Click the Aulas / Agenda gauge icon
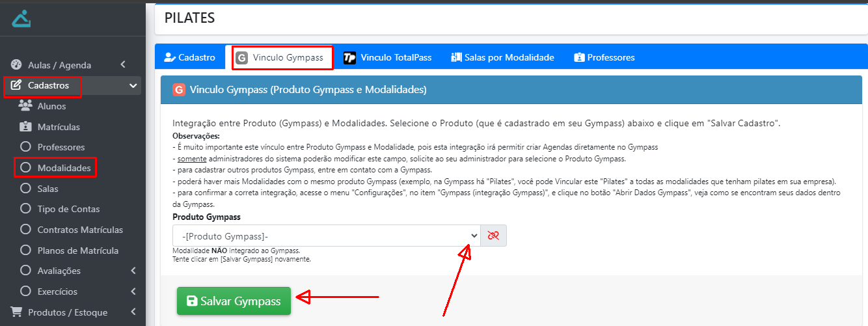Viewport: 868px width, 326px height. point(17,65)
